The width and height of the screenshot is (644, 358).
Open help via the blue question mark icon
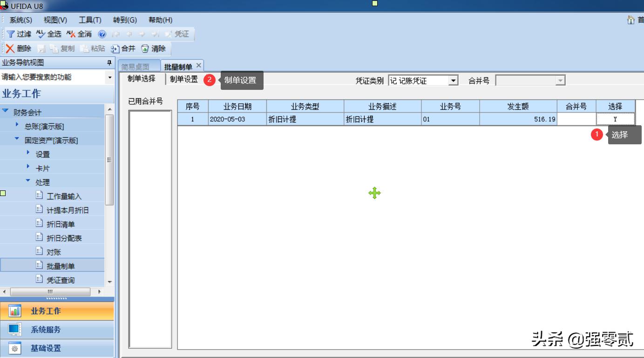click(102, 34)
